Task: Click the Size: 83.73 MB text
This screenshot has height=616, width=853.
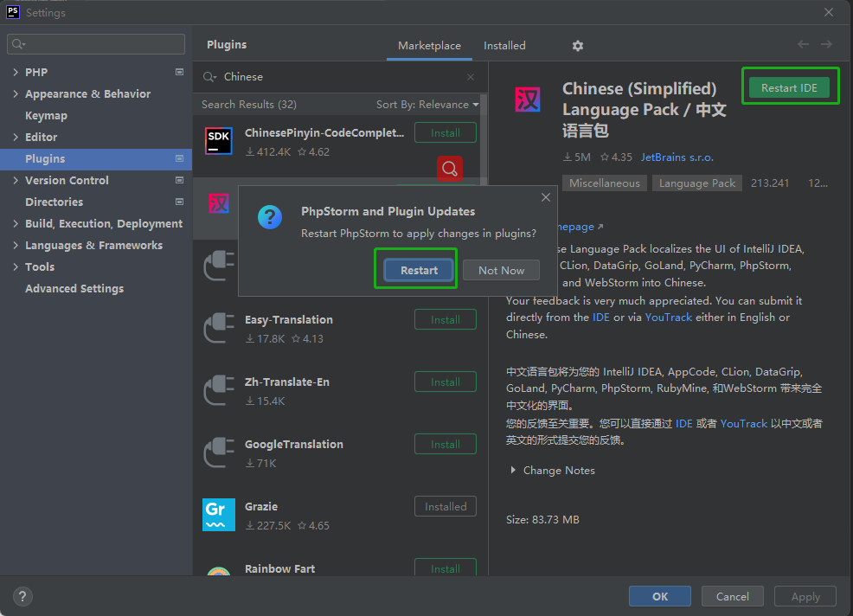Action: pos(542,520)
